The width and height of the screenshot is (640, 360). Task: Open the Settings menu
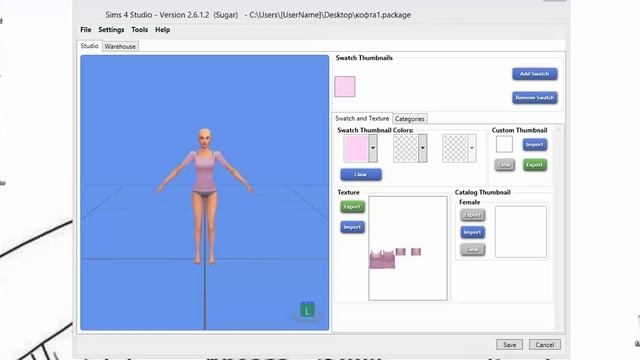(111, 30)
